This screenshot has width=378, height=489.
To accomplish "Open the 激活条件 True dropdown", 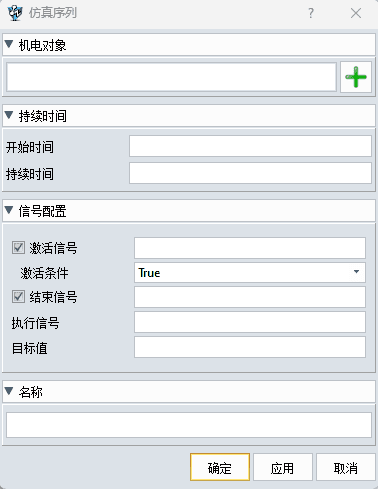I will (x=250, y=273).
